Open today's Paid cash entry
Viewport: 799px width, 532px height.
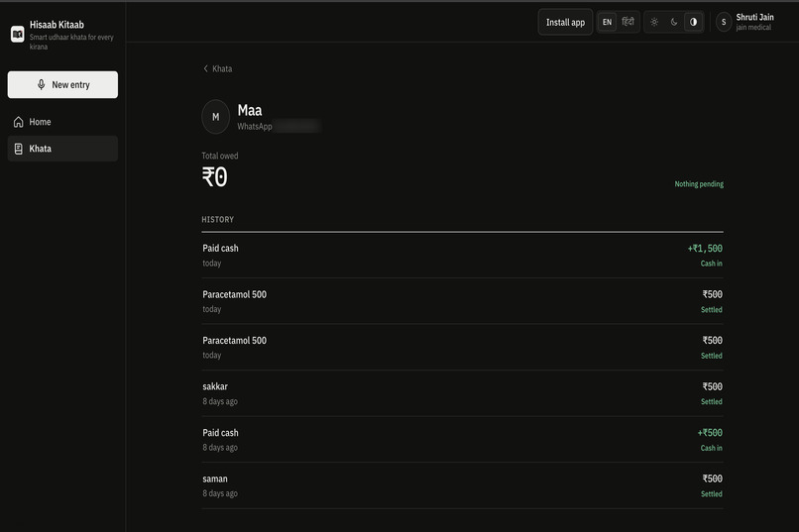462,255
